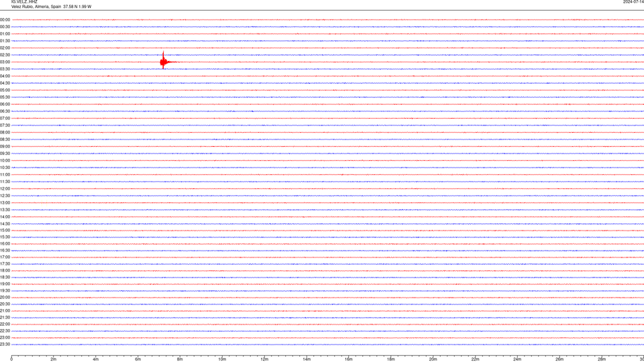Viewport: 644px width, 362px height.
Task: Click the 22:00 time label
Action: tap(5, 324)
